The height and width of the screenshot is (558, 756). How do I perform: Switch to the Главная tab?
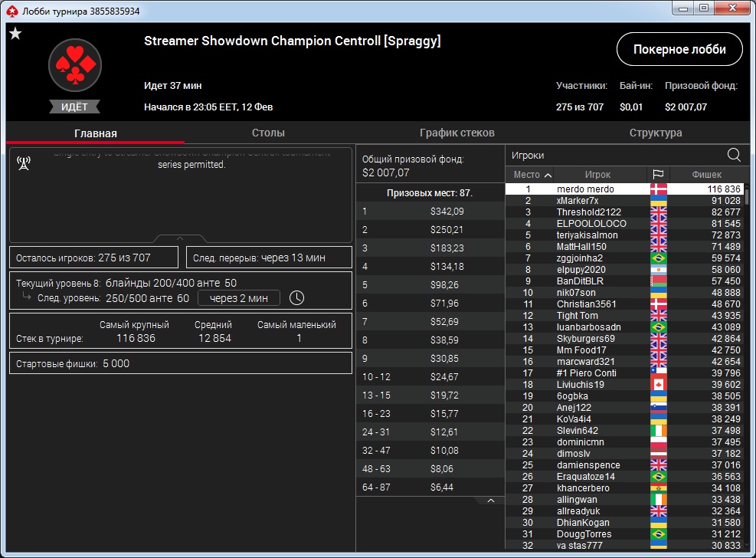(96, 133)
